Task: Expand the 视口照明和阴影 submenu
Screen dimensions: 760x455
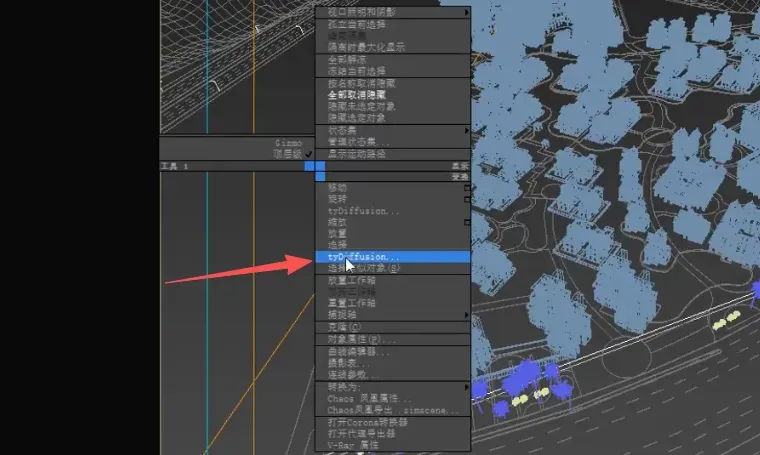Action: 466,12
